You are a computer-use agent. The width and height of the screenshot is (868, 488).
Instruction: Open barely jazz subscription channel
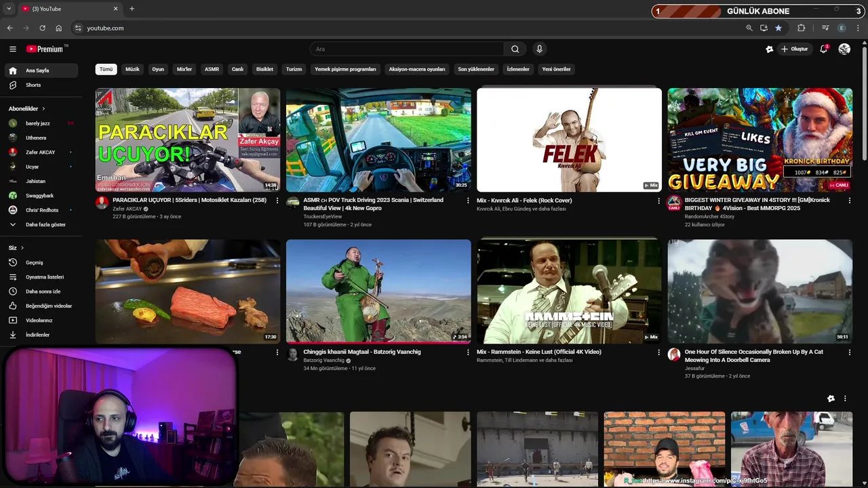pos(41,123)
